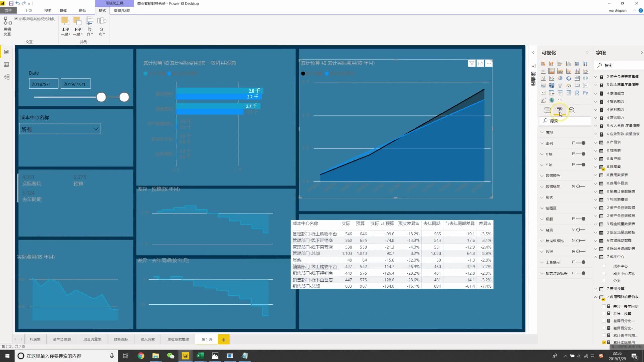
Task: Click the filter icon on selected chart
Action: 472,63
